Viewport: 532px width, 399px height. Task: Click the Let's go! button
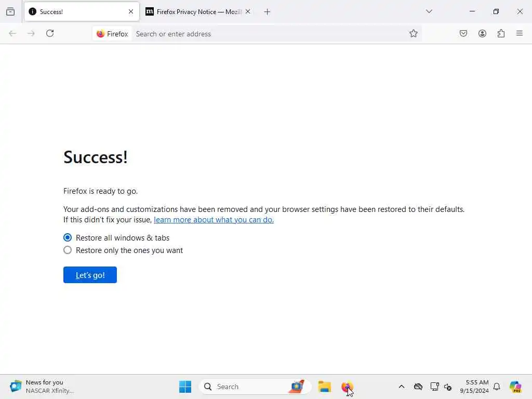(x=90, y=275)
